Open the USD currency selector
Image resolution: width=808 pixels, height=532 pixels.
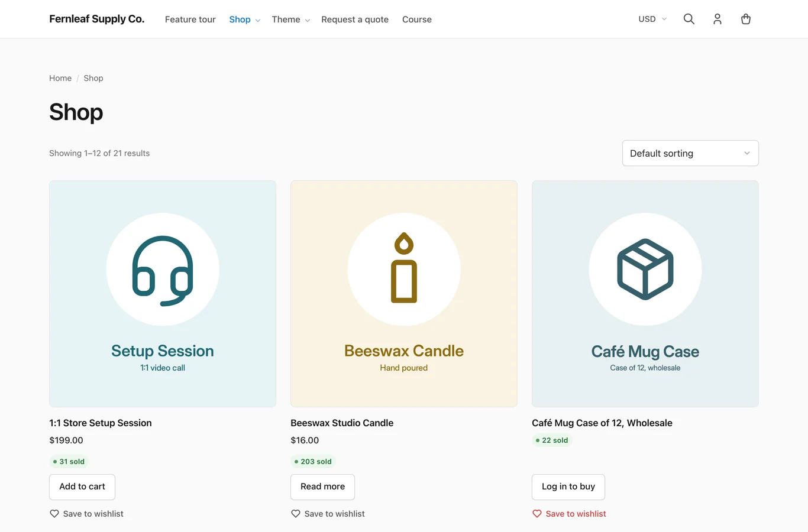(652, 19)
